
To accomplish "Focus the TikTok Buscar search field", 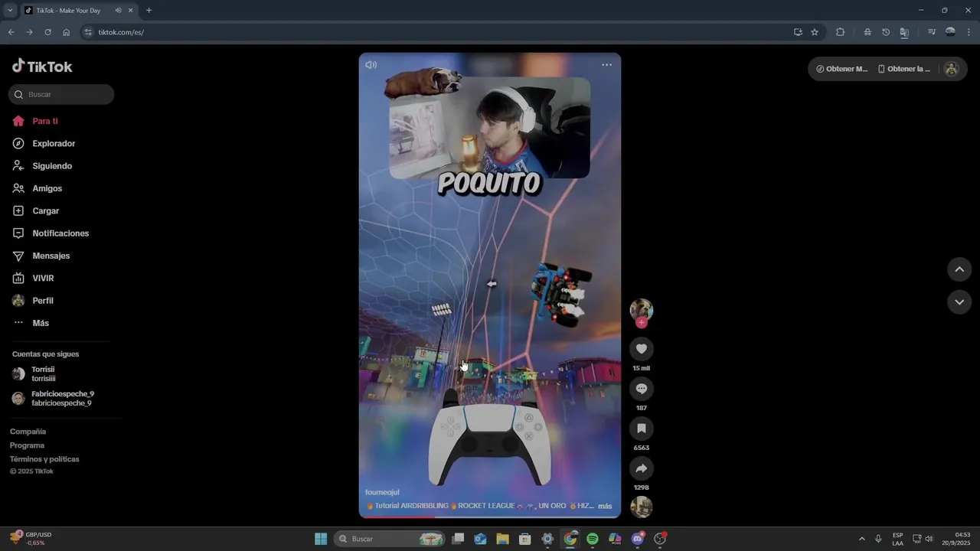I will [x=61, y=94].
